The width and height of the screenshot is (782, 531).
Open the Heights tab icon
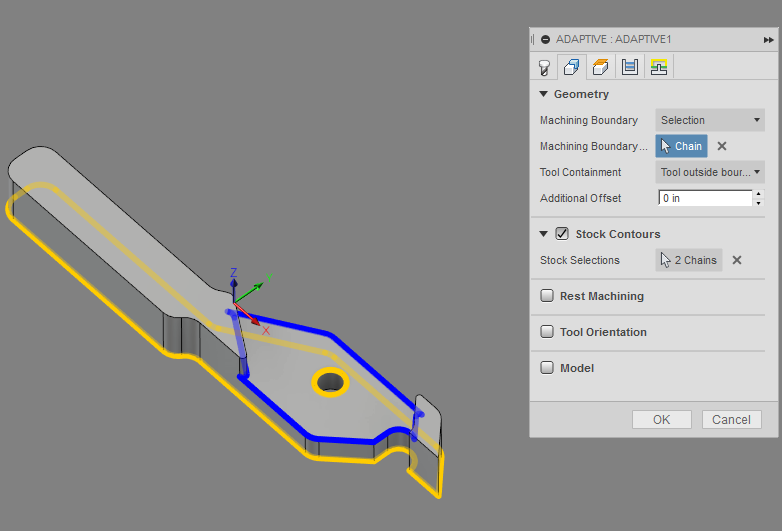coord(600,67)
